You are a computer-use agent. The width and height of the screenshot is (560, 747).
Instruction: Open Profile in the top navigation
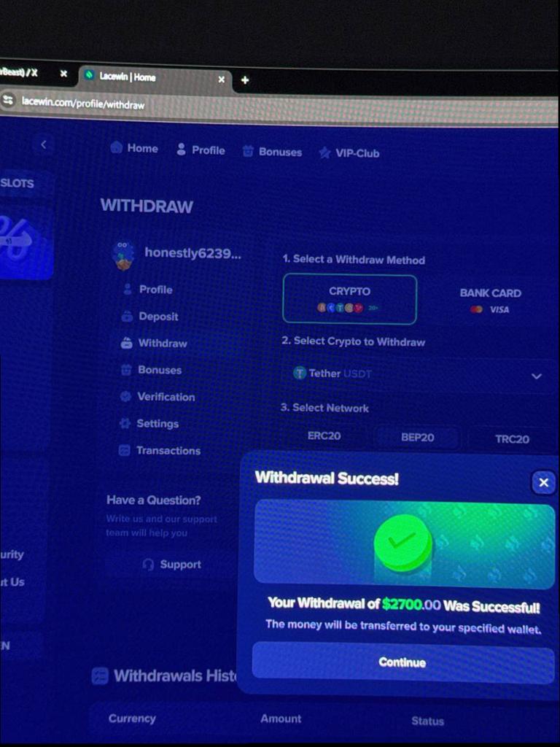point(201,150)
